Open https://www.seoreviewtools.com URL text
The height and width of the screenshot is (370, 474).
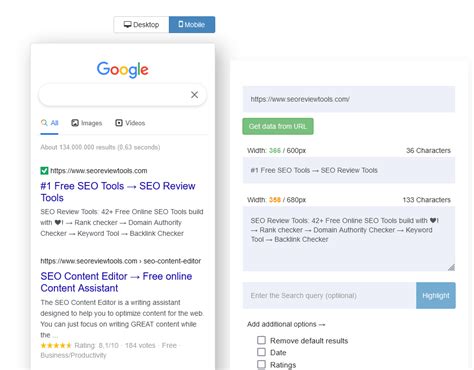99,171
